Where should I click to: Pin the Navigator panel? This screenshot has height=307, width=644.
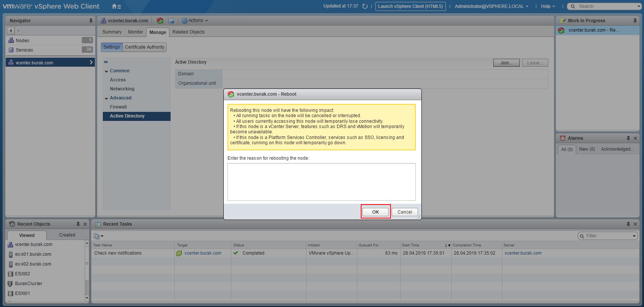click(x=91, y=21)
